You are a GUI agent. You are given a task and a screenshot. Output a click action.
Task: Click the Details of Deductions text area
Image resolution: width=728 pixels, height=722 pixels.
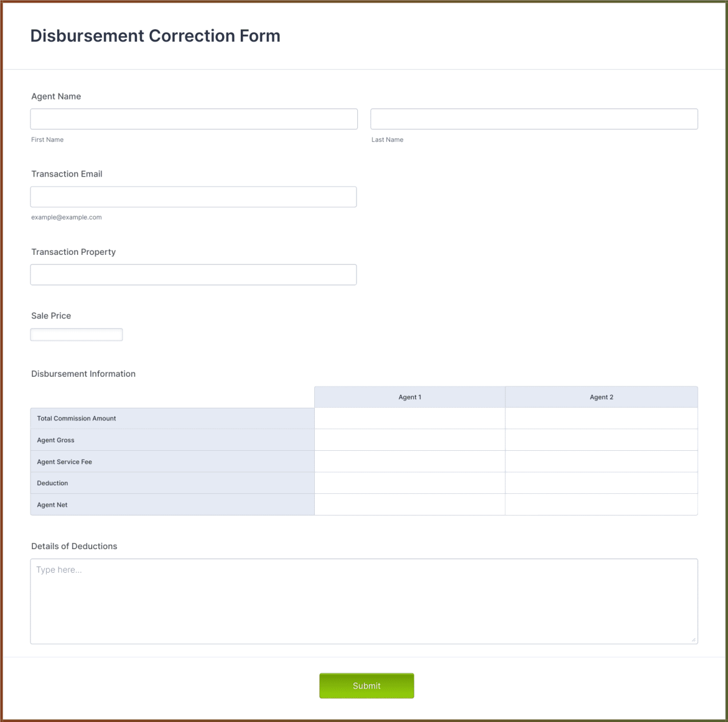pyautogui.click(x=364, y=601)
